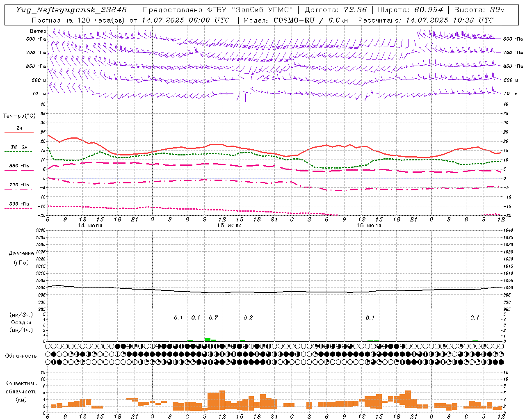Image resolution: width=525 pixels, height=420 pixels.
Task: Click the Осадки precipitation label
Action: (21, 322)
